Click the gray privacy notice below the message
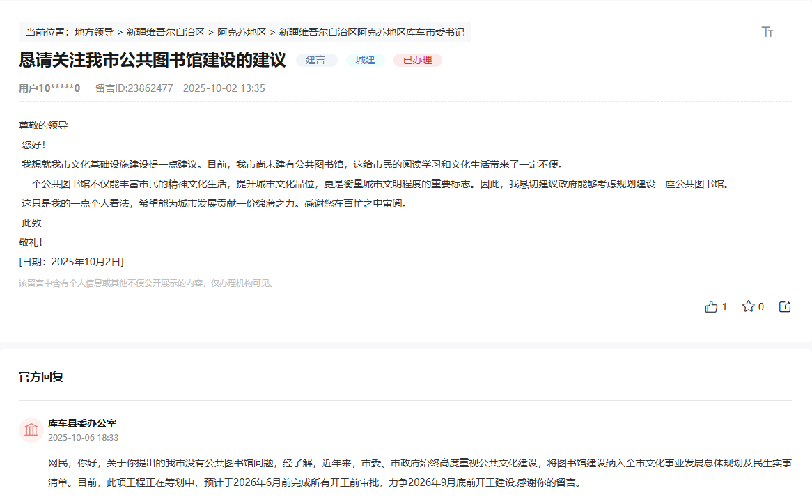The width and height of the screenshot is (812, 504). [148, 283]
